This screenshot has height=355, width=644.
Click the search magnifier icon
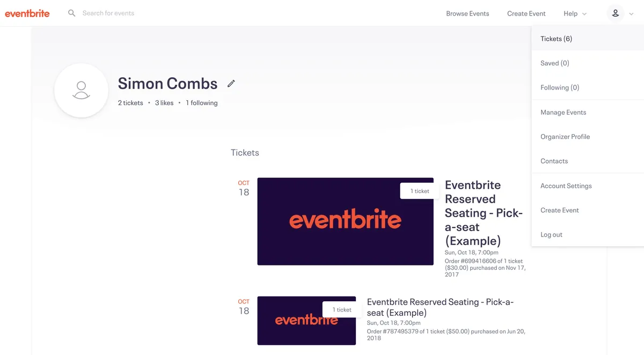pos(71,13)
